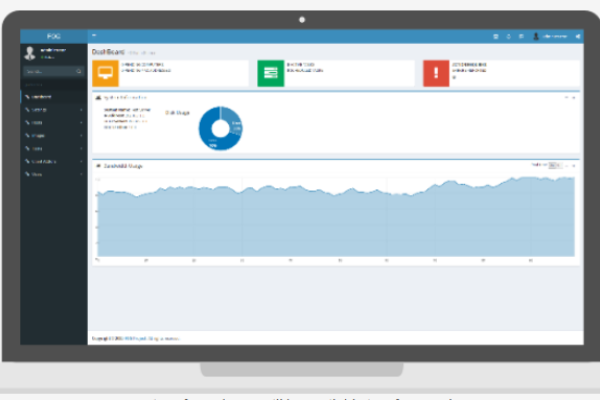Click the FOG logo in the header
The width and height of the screenshot is (600, 400).
(54, 36)
